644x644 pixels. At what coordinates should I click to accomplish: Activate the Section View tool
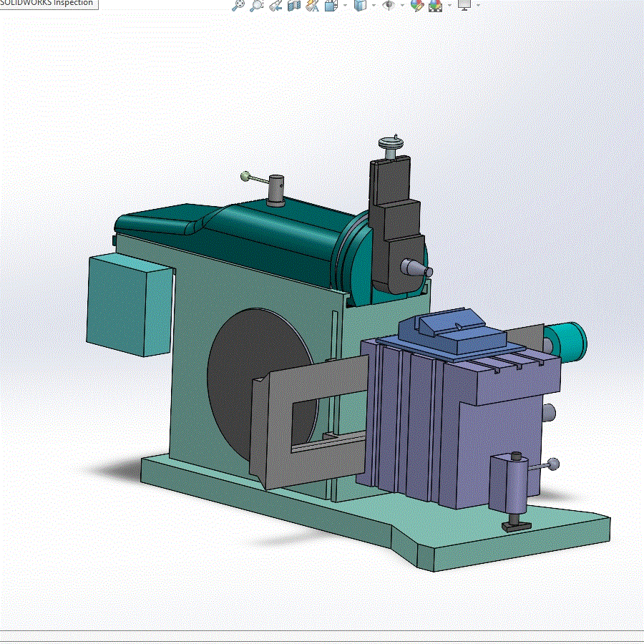(x=293, y=5)
